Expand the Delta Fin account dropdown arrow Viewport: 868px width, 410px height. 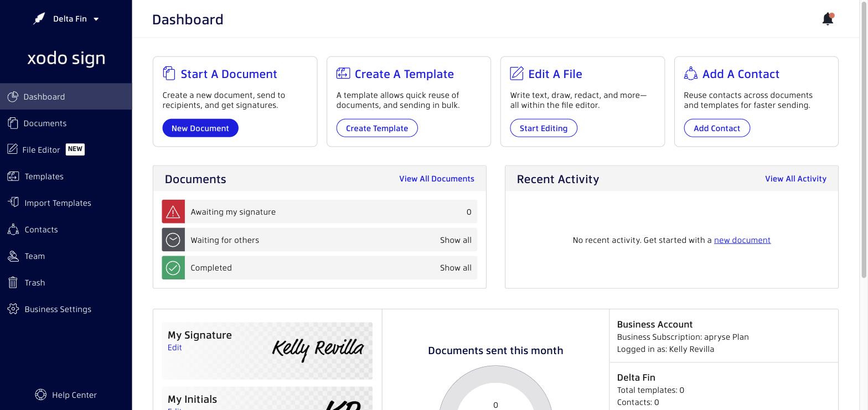96,19
